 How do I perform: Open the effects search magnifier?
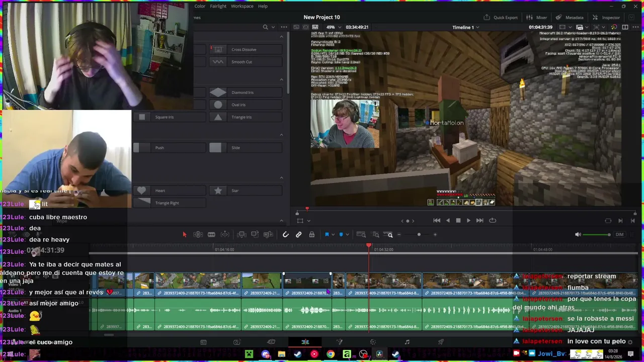click(265, 27)
